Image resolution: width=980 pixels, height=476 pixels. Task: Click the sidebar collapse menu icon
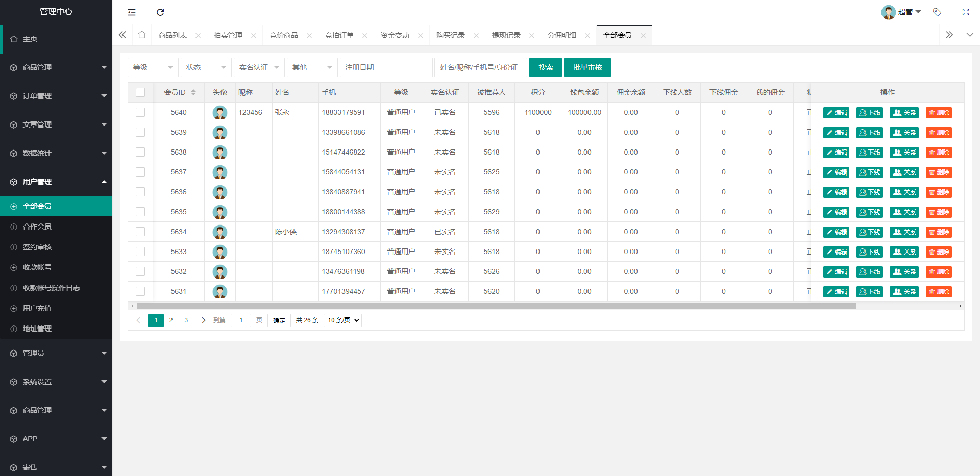click(x=132, y=12)
